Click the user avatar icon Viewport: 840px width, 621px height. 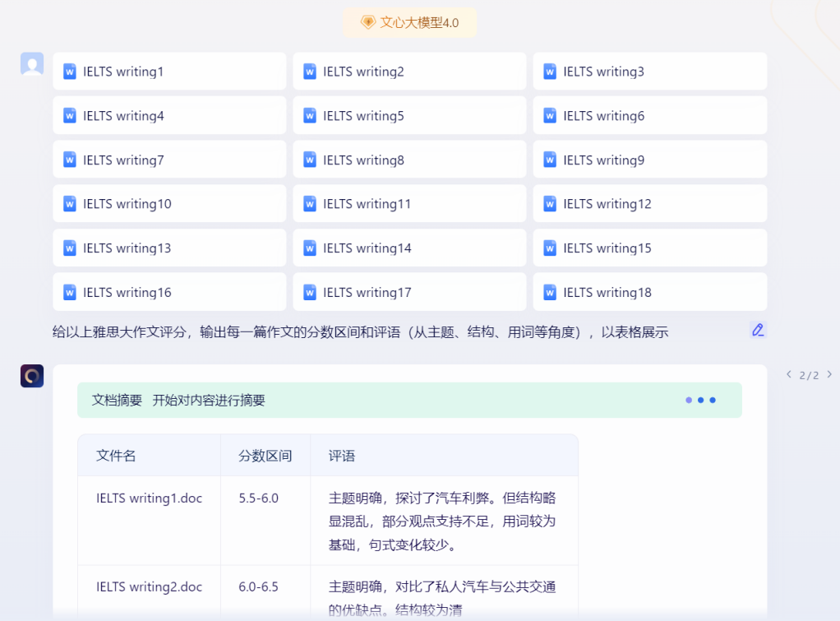32,64
